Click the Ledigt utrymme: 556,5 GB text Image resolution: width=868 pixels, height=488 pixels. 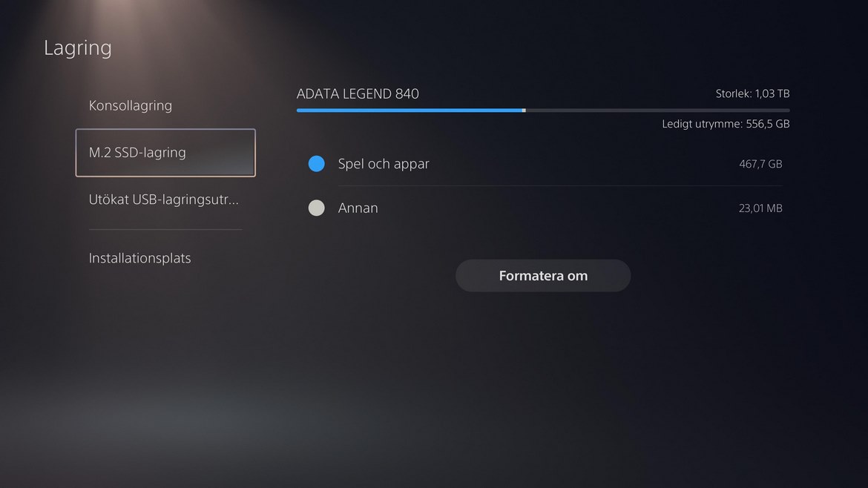(726, 124)
